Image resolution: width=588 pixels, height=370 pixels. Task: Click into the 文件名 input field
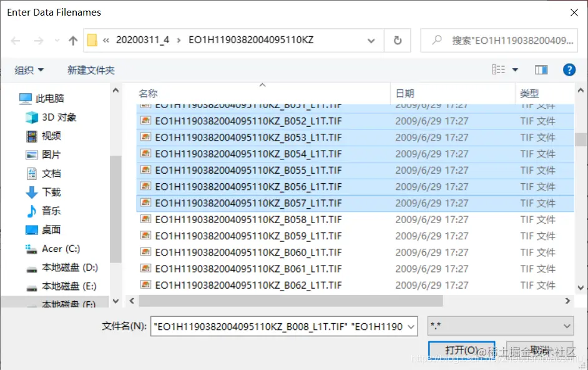coord(279,326)
